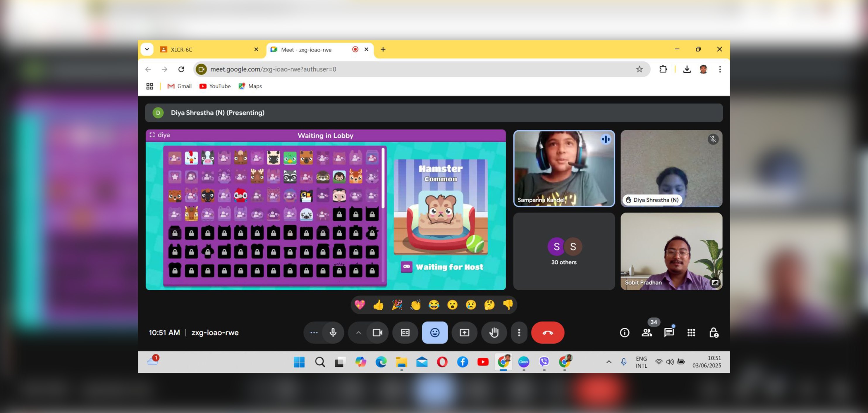
Task: Click Sobit Pradhan's video tile
Action: coord(671,251)
